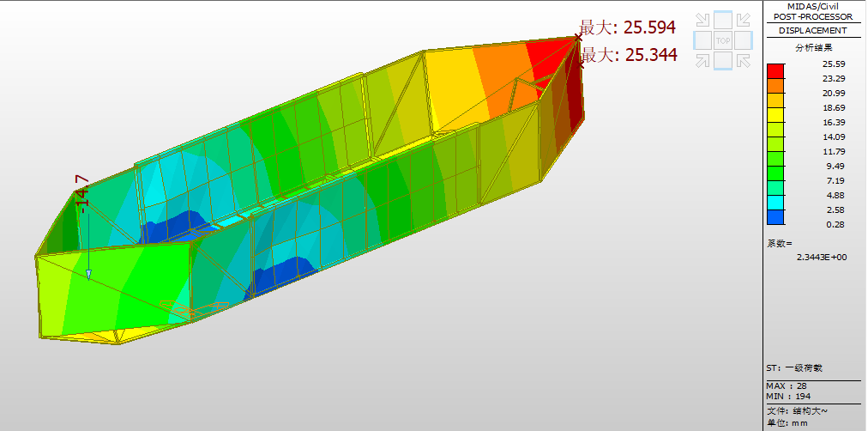Image resolution: width=868 pixels, height=431 pixels.
Task: Click the red legend color swatch
Action: click(775, 71)
